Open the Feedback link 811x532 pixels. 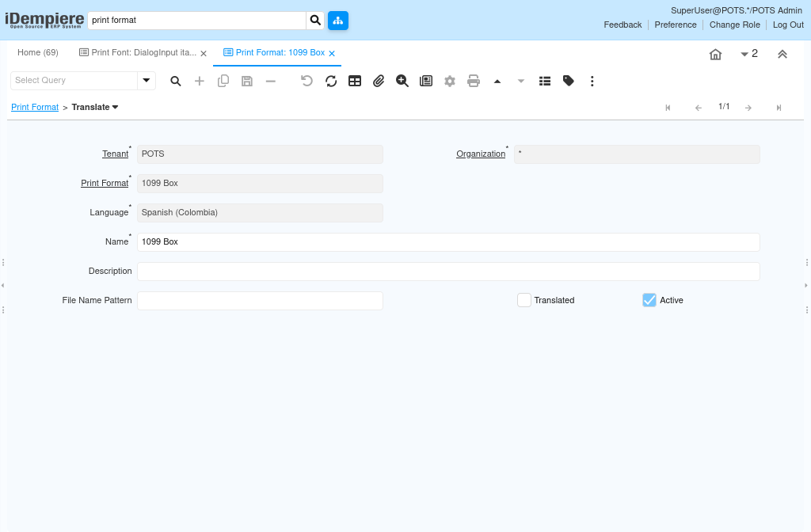(x=623, y=25)
